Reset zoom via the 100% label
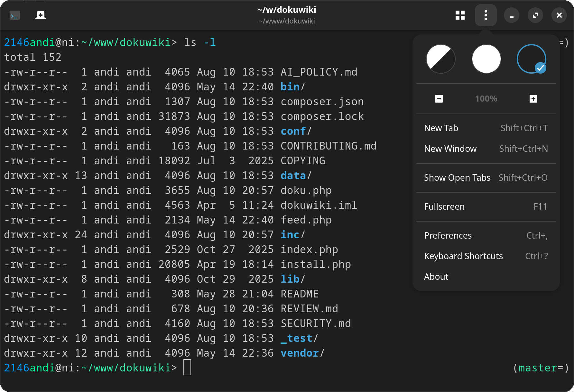Viewport: 574px width, 392px height. [486, 99]
